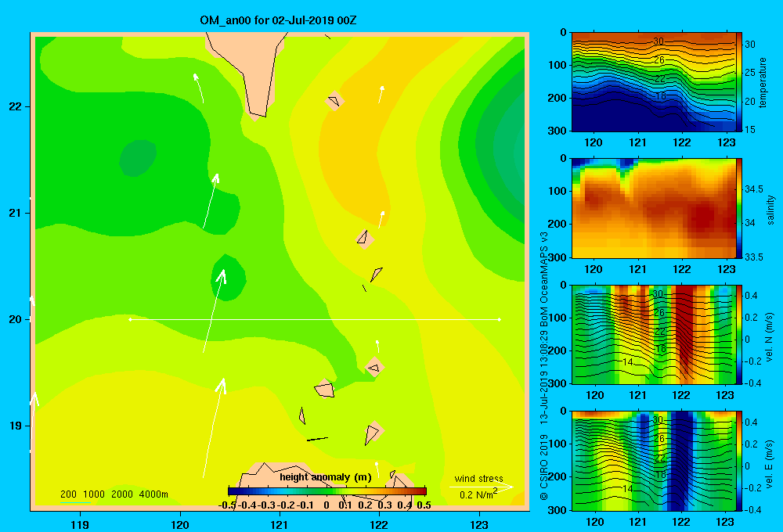The height and width of the screenshot is (532, 783).
Task: Click the east endpoint of transect line
Action: click(x=500, y=319)
